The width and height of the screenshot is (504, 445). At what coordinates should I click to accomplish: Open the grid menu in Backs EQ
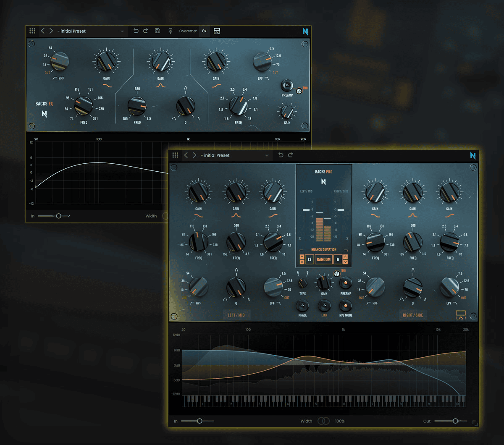click(32, 31)
